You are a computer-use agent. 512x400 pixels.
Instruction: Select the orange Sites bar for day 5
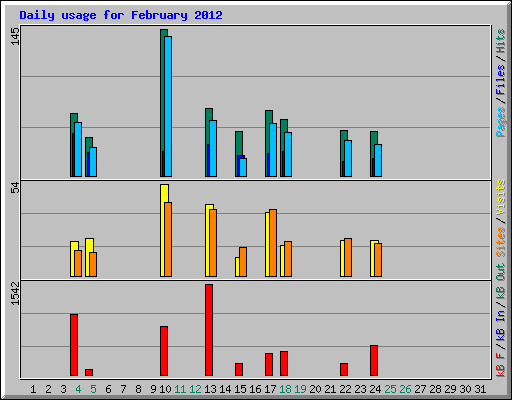click(x=93, y=264)
